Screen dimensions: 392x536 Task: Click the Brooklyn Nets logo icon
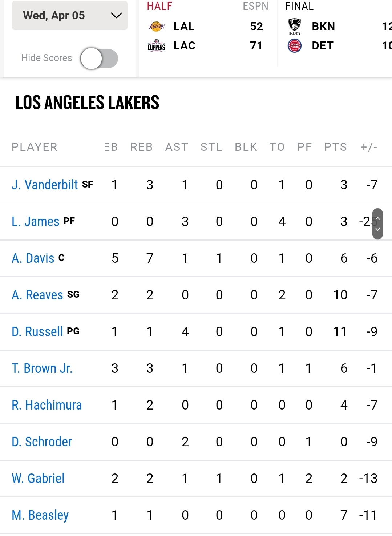(x=295, y=26)
